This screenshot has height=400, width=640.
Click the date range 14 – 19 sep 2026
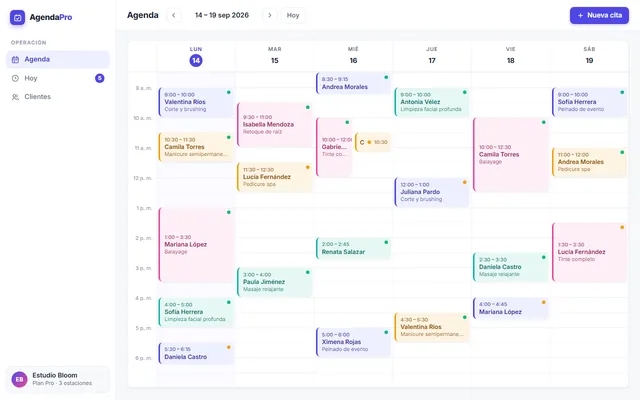(222, 16)
